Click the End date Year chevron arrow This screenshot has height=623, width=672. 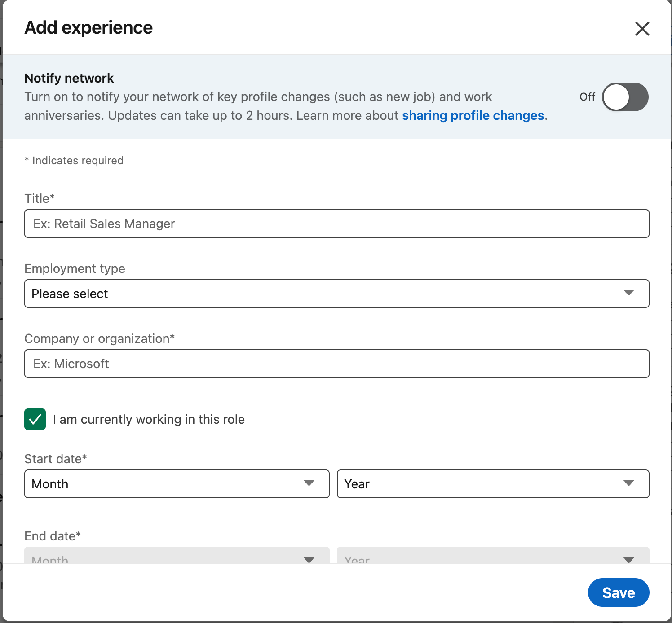tap(629, 560)
